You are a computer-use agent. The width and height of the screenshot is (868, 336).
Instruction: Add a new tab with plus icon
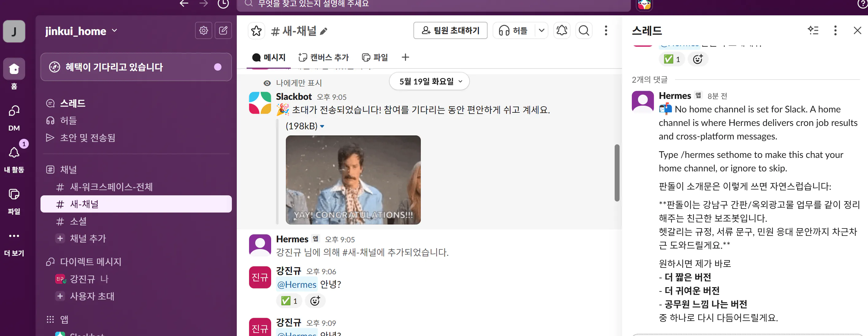pos(405,57)
